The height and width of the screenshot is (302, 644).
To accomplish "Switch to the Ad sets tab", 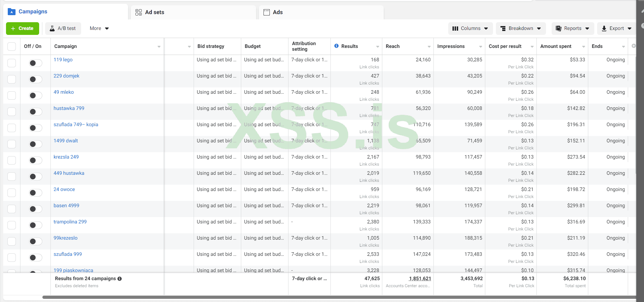I will pyautogui.click(x=154, y=12).
